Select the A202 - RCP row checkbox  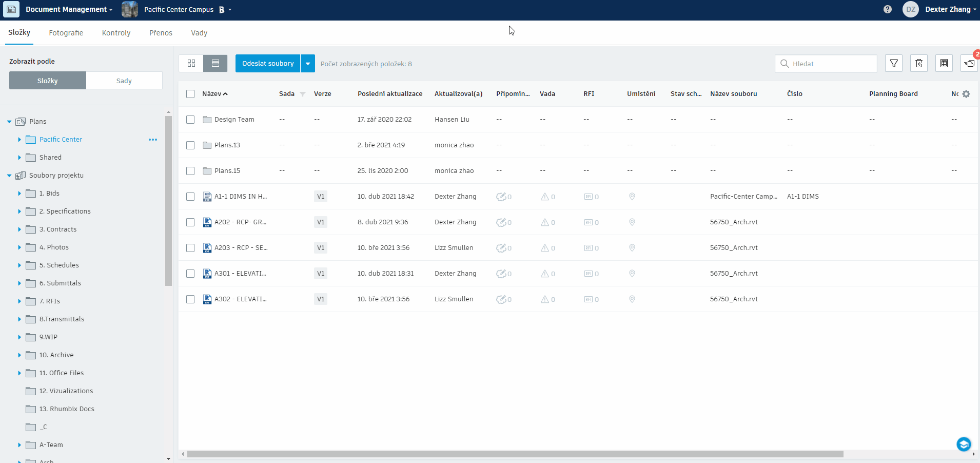click(x=190, y=222)
